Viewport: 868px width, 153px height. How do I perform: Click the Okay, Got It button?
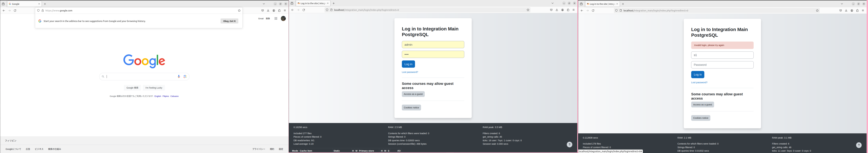(230, 21)
